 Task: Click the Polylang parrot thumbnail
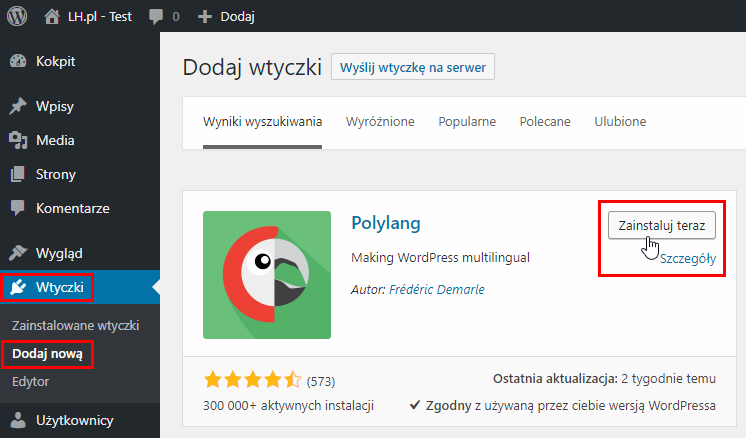(267, 275)
